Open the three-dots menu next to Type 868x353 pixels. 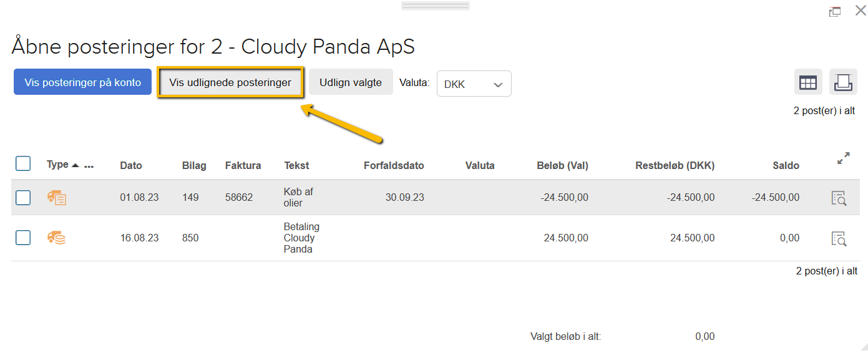point(89,166)
